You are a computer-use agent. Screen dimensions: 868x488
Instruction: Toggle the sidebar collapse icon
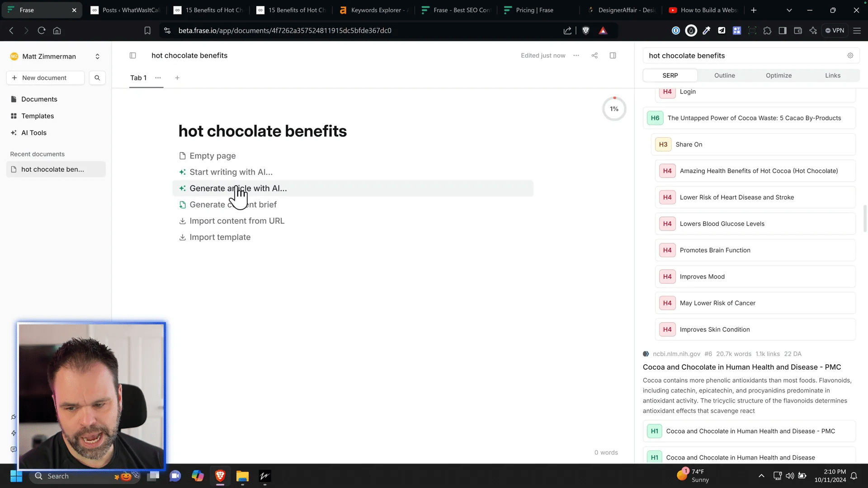tap(132, 55)
